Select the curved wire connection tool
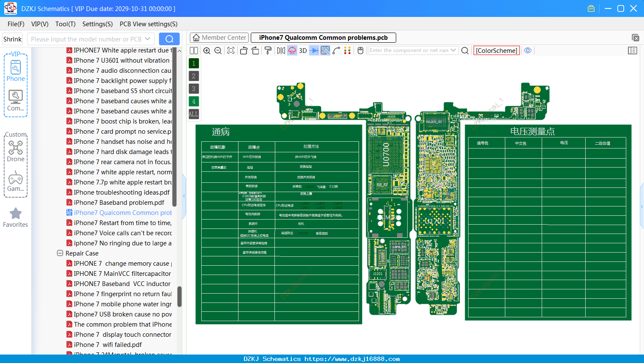Image resolution: width=644 pixels, height=363 pixels. click(336, 50)
